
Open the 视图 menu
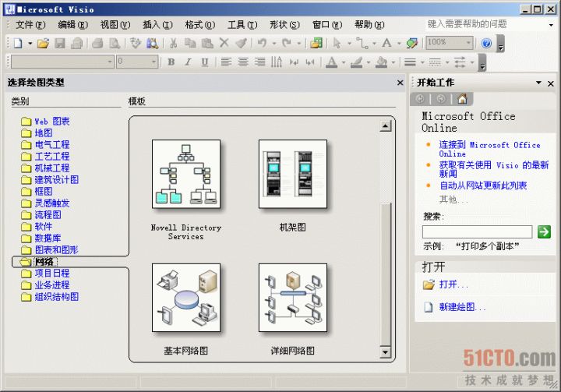pos(115,25)
